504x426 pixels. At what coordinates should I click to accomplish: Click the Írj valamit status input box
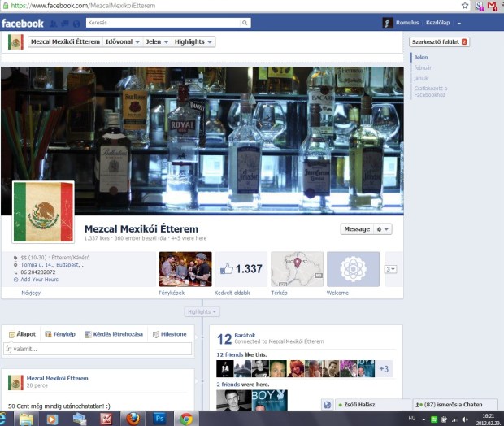coord(98,349)
